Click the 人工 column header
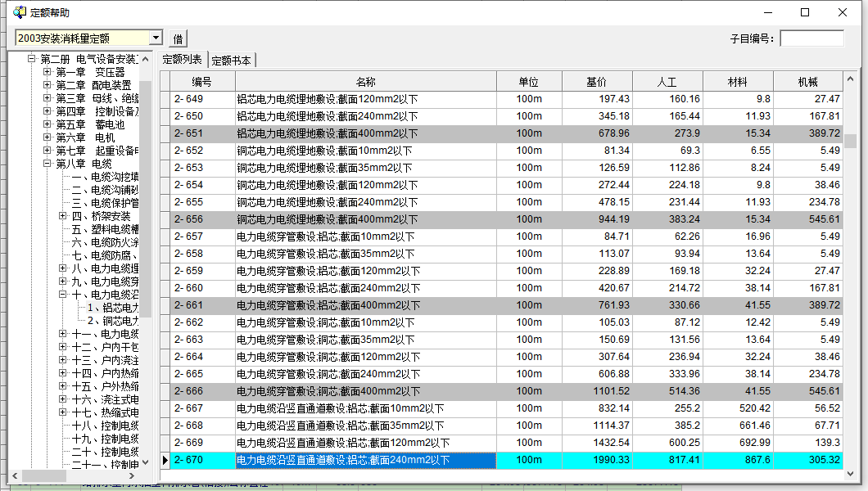The width and height of the screenshot is (868, 491). pos(667,82)
